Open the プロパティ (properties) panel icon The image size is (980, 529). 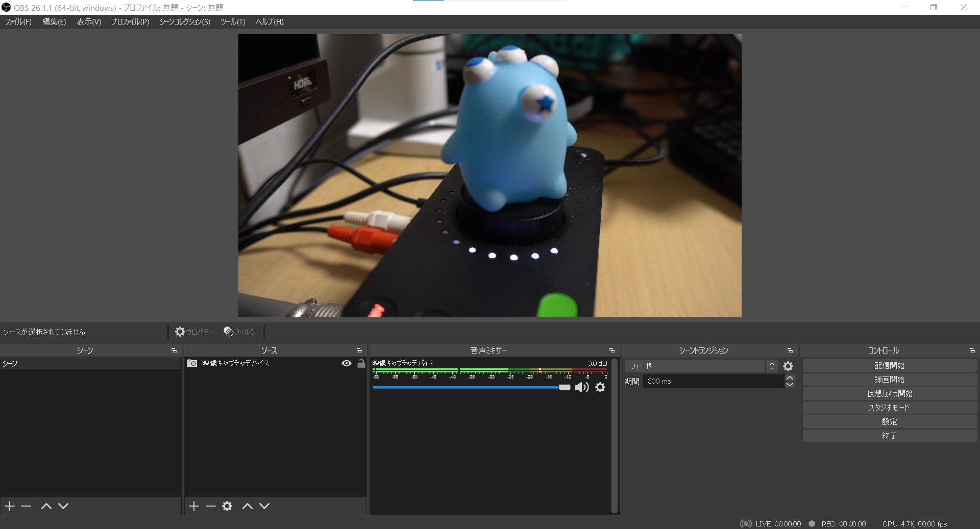[180, 332]
